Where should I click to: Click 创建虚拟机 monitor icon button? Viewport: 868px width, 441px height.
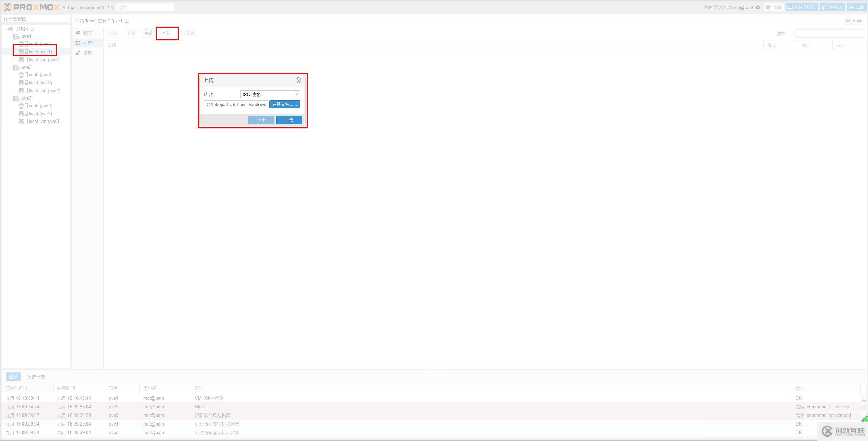pos(790,7)
